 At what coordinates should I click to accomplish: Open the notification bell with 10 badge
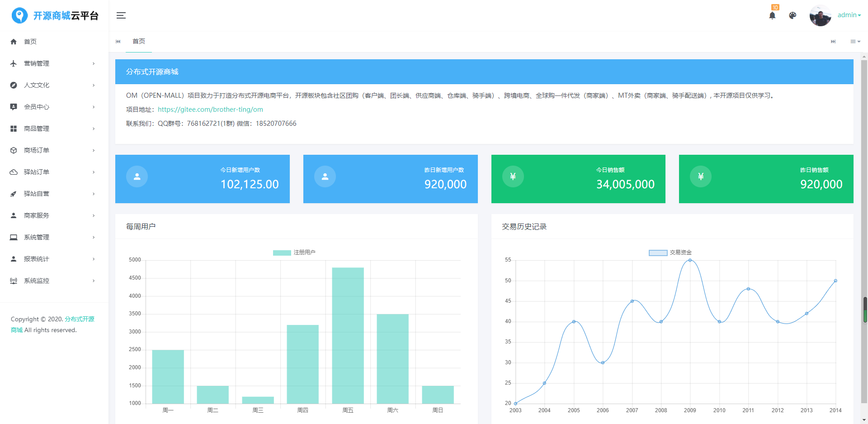(772, 15)
